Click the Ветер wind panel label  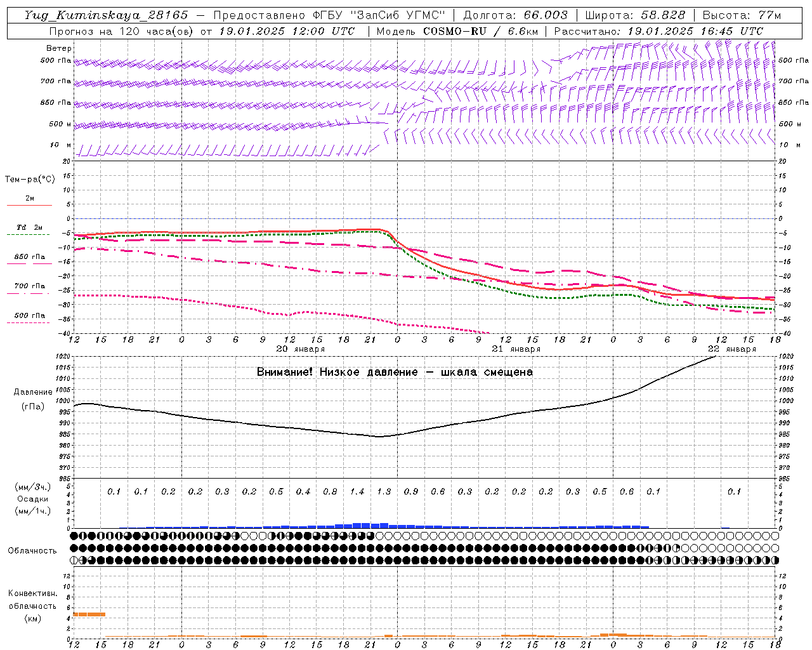tap(59, 48)
